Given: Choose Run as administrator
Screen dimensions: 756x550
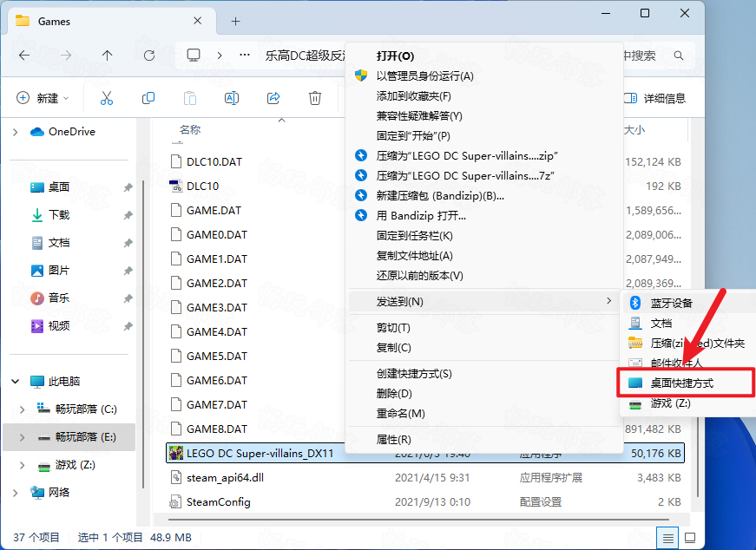Looking at the screenshot, I should pyautogui.click(x=484, y=76).
